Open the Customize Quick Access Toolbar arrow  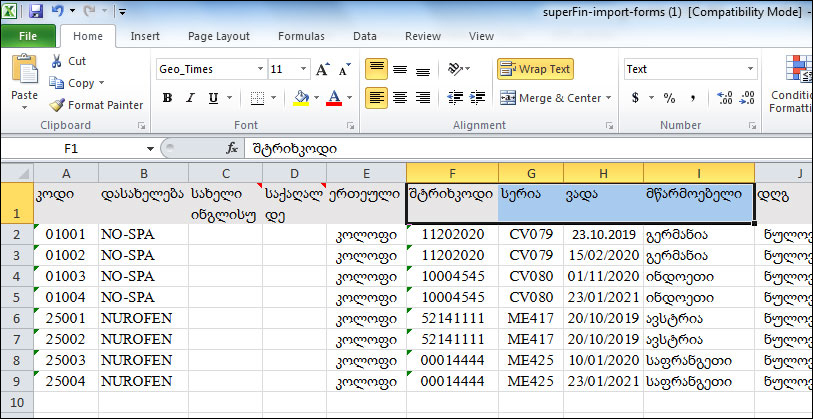122,11
